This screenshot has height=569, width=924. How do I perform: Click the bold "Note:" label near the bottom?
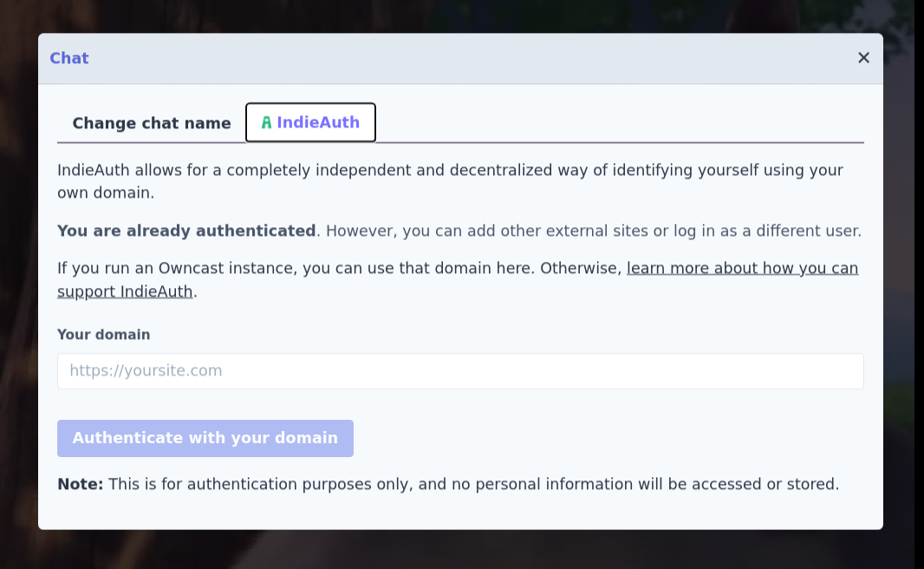click(80, 484)
